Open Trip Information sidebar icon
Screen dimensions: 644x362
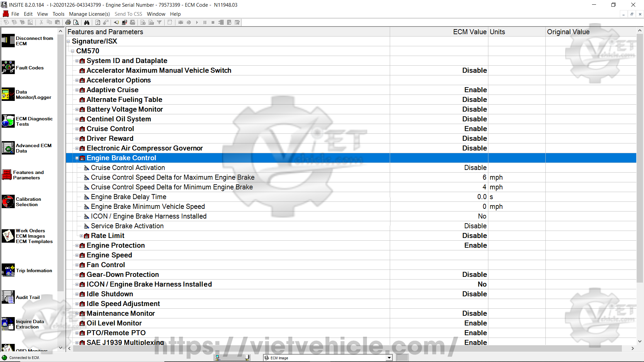pos(8,270)
